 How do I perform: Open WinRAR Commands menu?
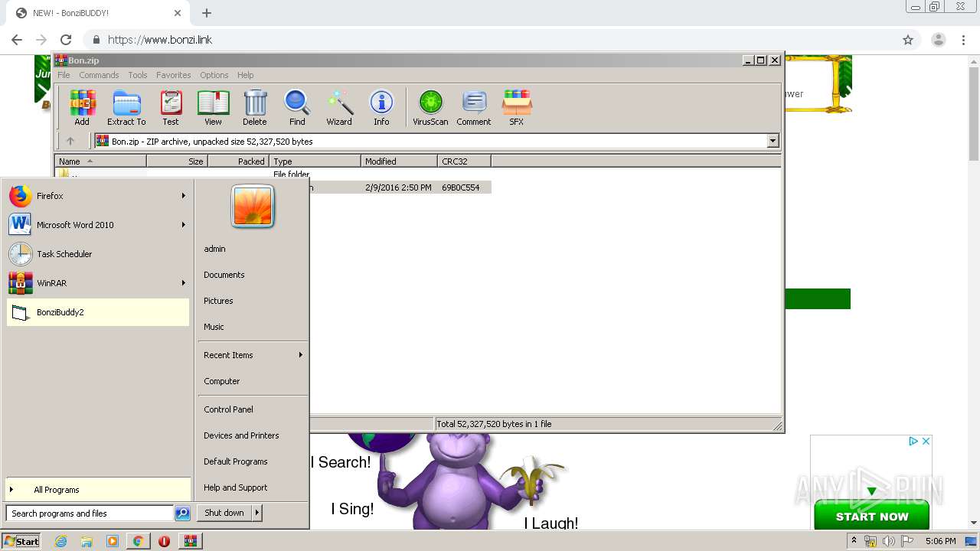[99, 75]
